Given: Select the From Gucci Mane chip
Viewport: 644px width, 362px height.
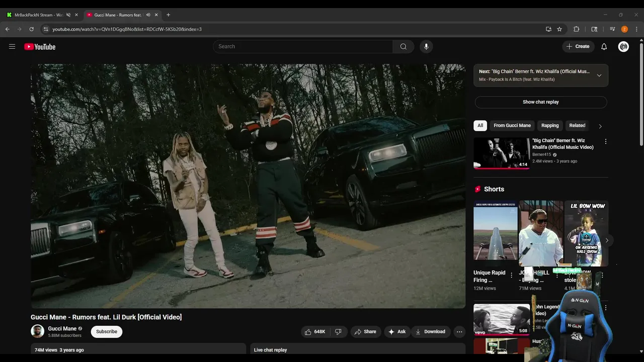Looking at the screenshot, I should pos(512,126).
